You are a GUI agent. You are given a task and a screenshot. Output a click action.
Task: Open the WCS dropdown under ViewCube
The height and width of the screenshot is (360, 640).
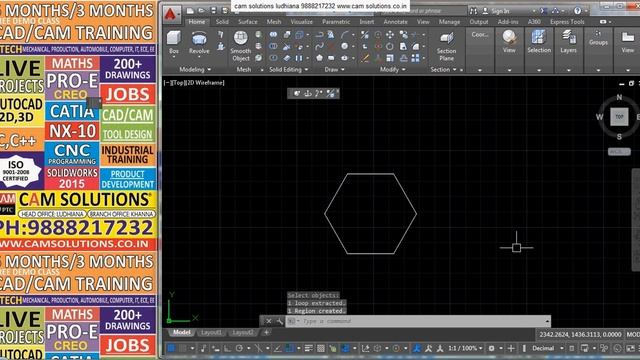tap(619, 151)
